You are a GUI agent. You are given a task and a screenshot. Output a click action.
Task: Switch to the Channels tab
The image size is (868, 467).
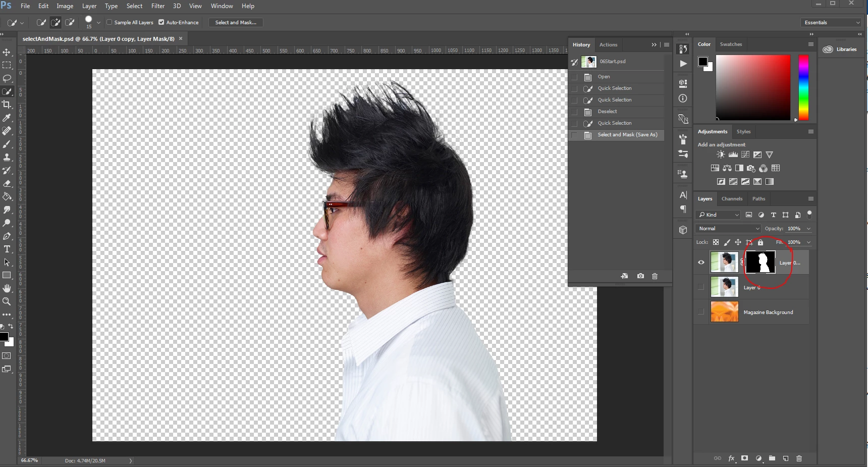732,199
